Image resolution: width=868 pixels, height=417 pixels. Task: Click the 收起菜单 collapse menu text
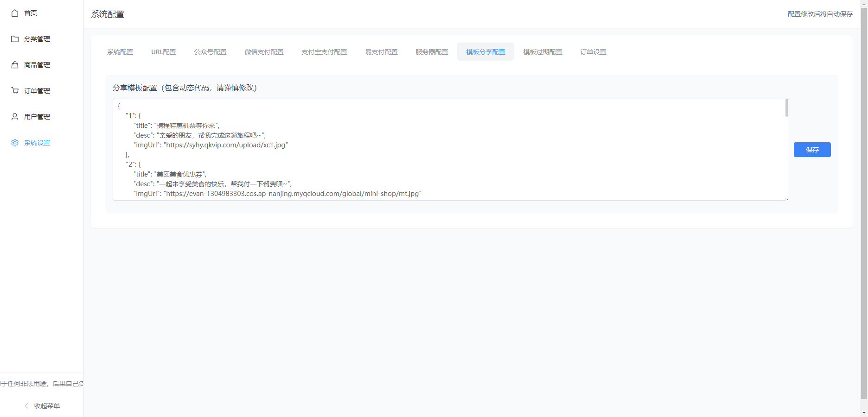pos(47,405)
